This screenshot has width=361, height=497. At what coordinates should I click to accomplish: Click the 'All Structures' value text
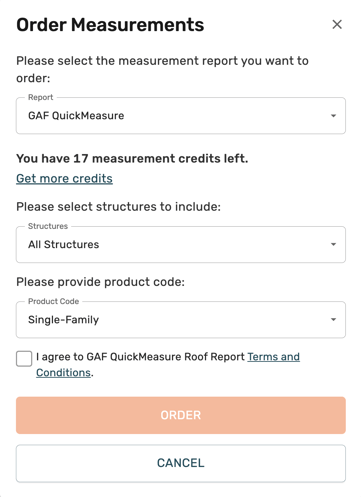[x=63, y=244]
